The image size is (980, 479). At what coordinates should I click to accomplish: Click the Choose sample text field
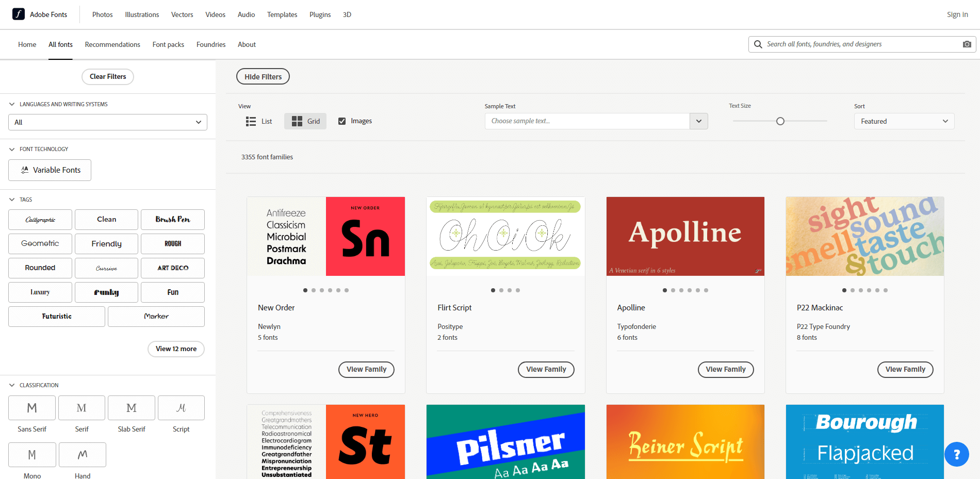[587, 121]
